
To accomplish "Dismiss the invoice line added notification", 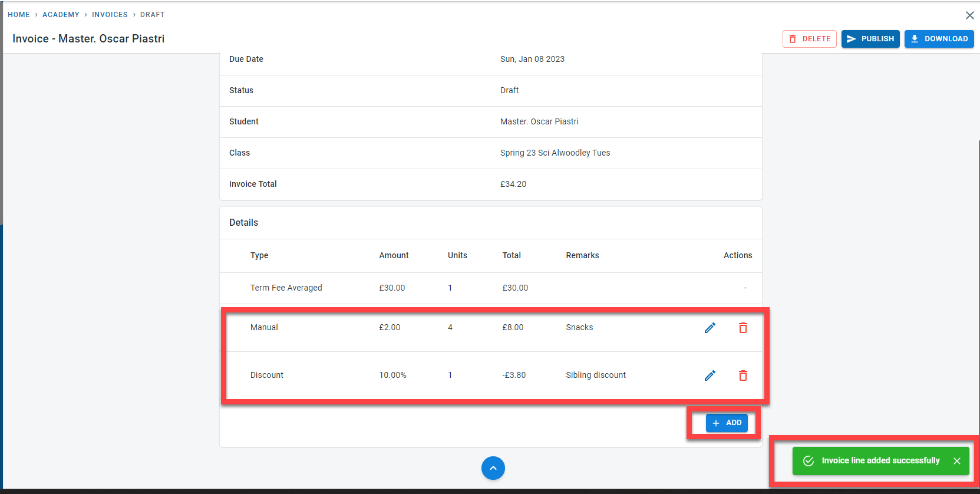I will 956,461.
